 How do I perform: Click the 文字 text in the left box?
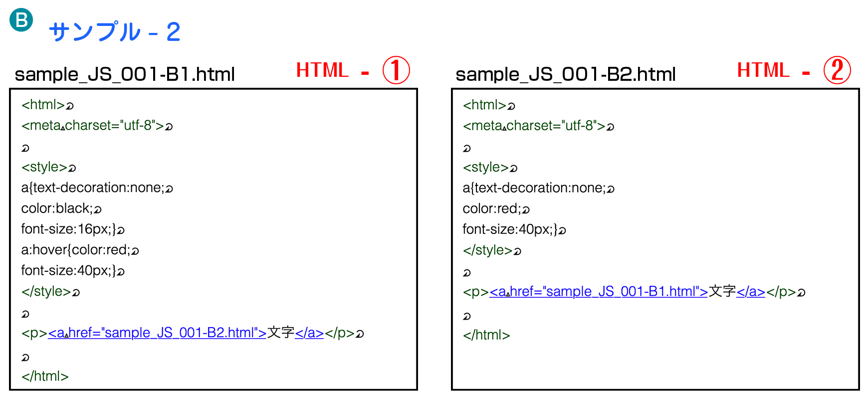coord(281,333)
